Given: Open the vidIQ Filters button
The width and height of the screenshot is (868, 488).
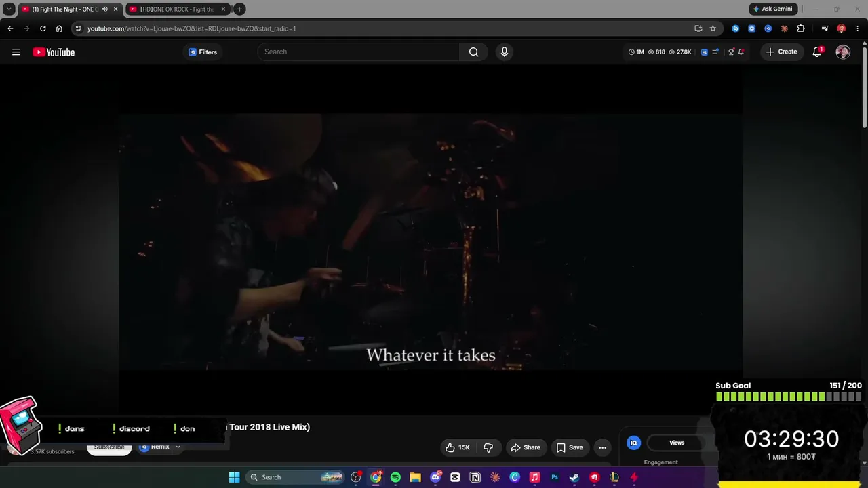Looking at the screenshot, I should pos(203,52).
